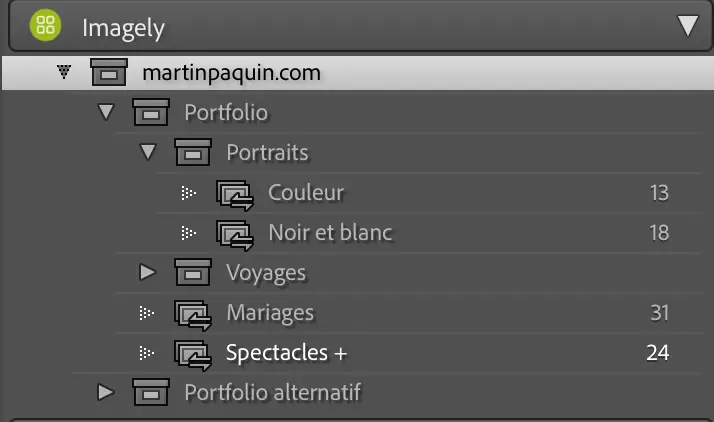
Task: Select the Mariages gallery
Action: tap(270, 313)
